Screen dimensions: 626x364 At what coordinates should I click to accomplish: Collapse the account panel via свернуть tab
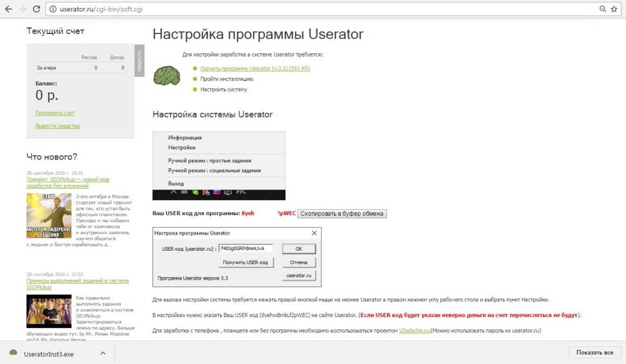click(x=139, y=60)
